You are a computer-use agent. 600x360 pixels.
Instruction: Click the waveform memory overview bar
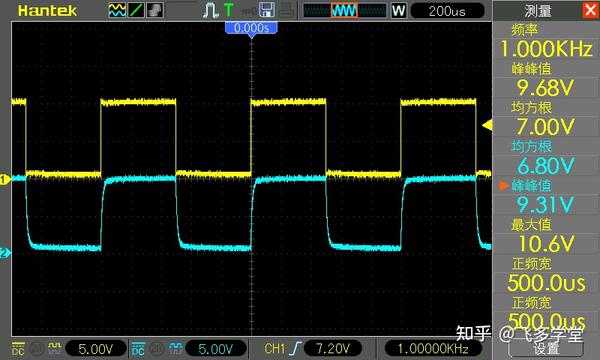(x=345, y=10)
